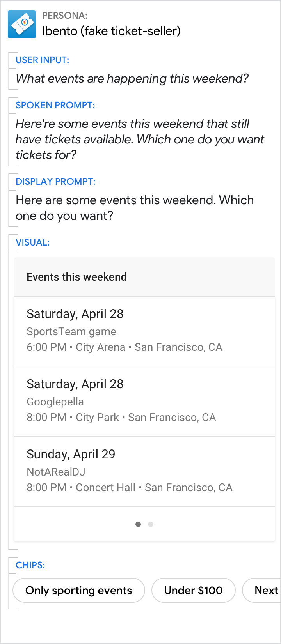
Task: Click the "VISUAL:" section label
Action: point(32,242)
